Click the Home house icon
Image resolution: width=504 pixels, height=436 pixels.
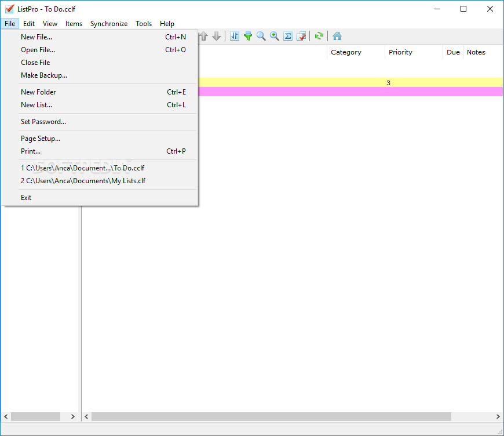[337, 36]
